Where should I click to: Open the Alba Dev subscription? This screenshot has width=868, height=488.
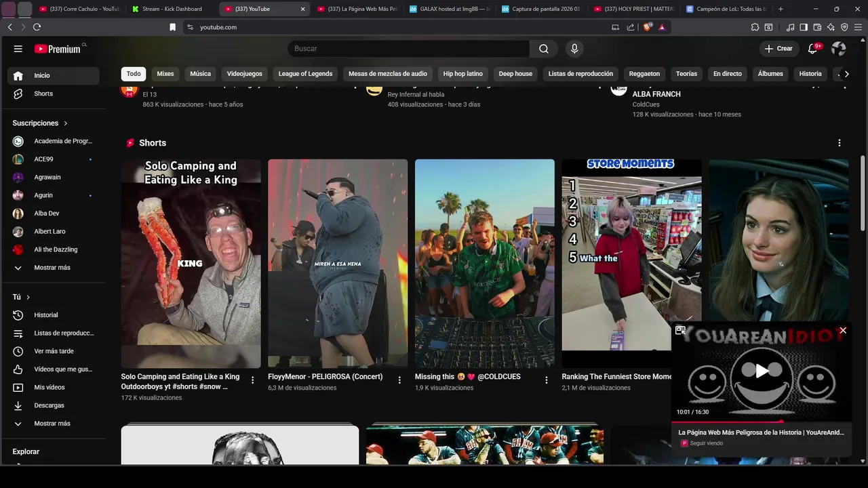53,213
